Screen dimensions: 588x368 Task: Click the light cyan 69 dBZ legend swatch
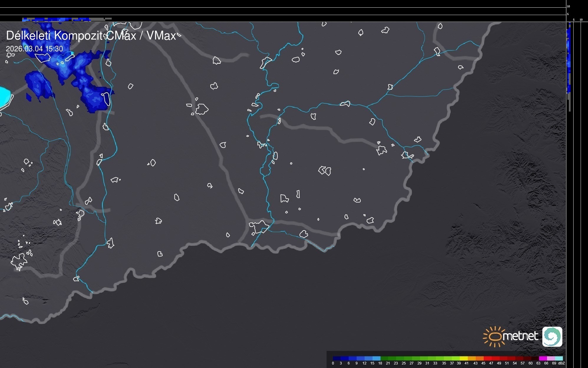point(559,359)
